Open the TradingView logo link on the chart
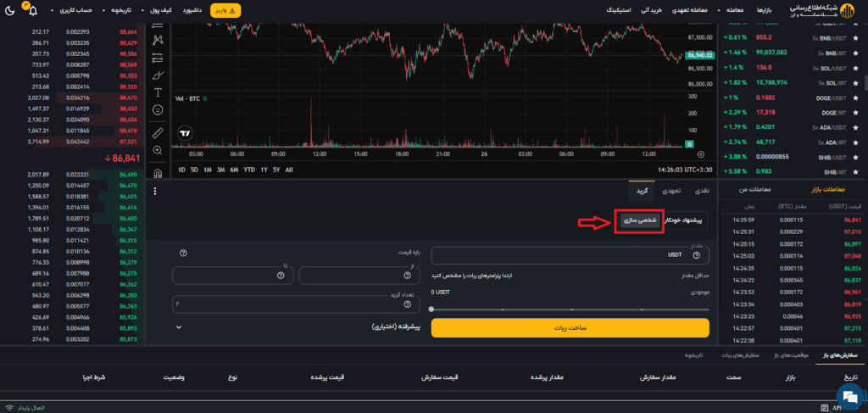868x413 pixels. (184, 133)
